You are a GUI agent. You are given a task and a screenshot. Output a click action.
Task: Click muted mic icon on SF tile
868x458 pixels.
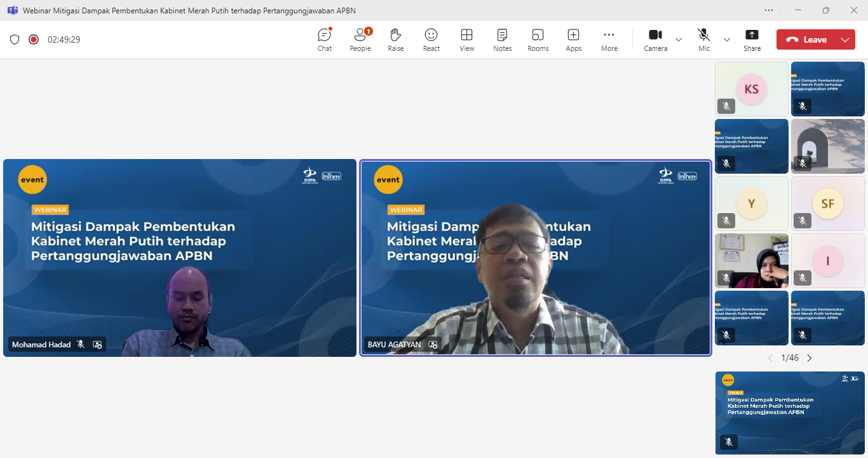pyautogui.click(x=803, y=221)
